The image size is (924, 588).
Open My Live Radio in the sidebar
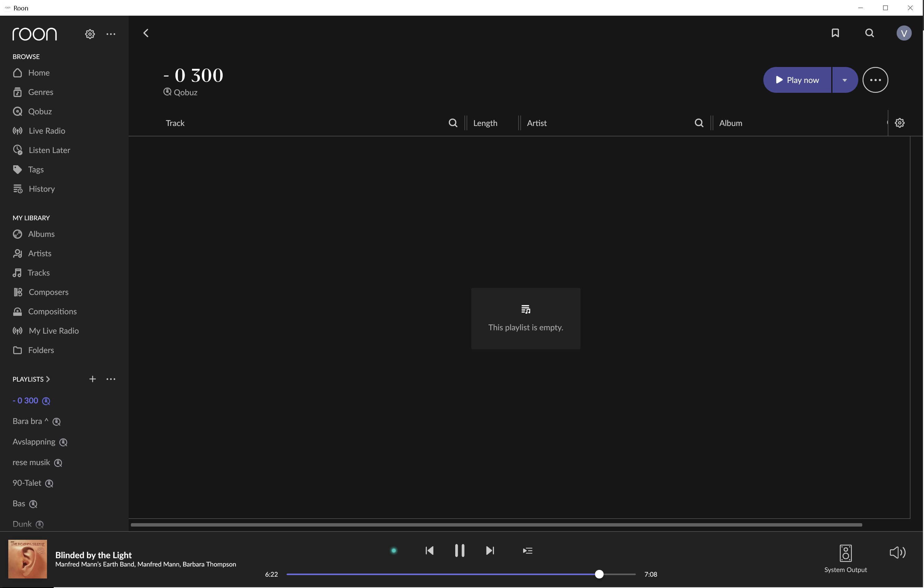[x=46, y=331]
